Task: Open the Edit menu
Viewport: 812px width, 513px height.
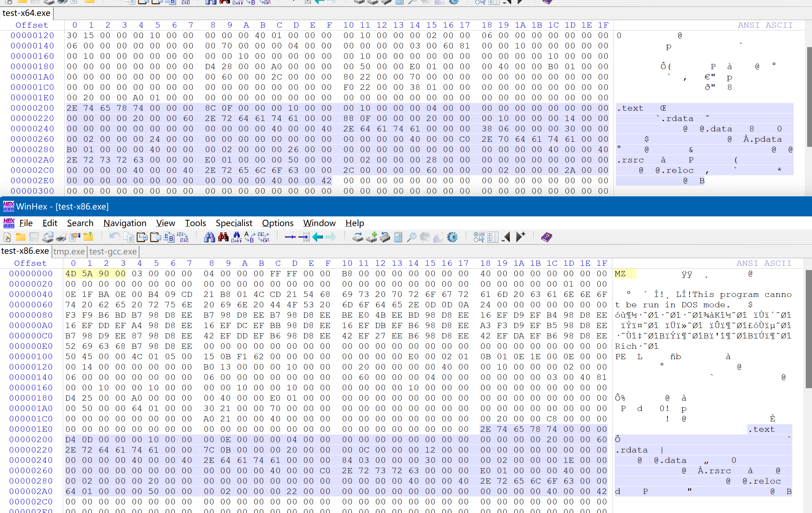Action: click(x=50, y=223)
